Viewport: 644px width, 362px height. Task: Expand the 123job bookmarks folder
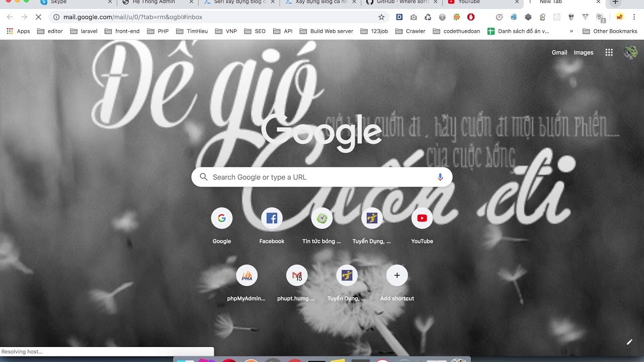pos(374,31)
